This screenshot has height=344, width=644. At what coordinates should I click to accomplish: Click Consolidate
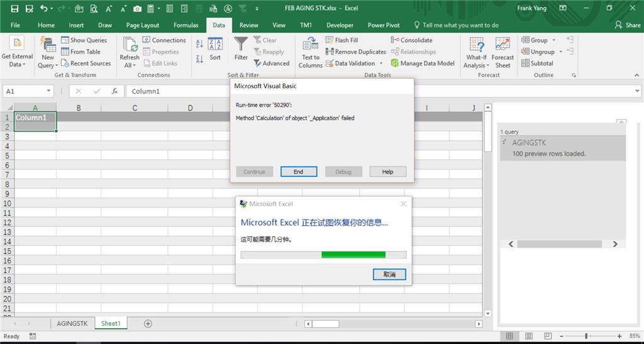point(411,40)
